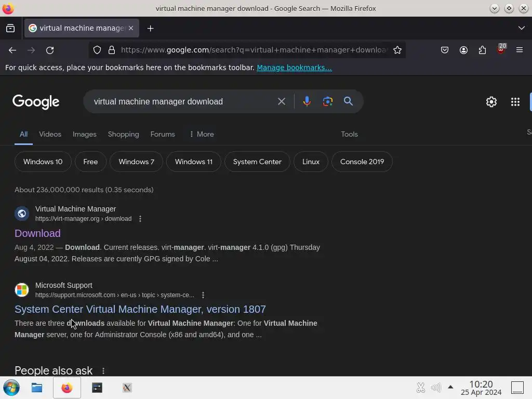The height and width of the screenshot is (399, 532).
Task: Switch to Videos results tab
Action: tap(50, 135)
